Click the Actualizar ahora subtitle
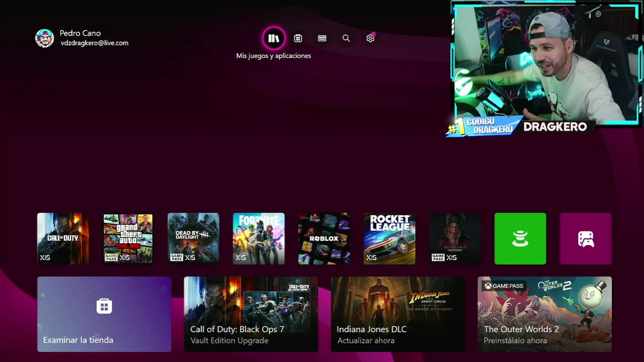The image size is (644, 362). pos(366,341)
